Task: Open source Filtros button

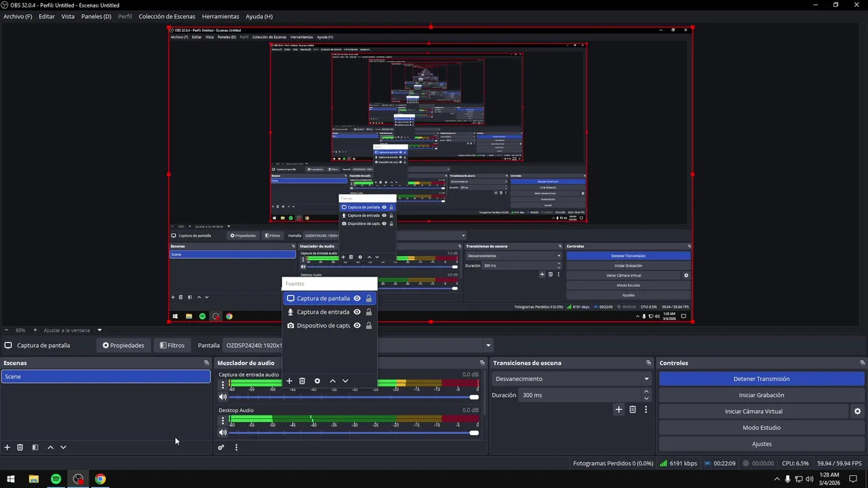Action: [172, 345]
